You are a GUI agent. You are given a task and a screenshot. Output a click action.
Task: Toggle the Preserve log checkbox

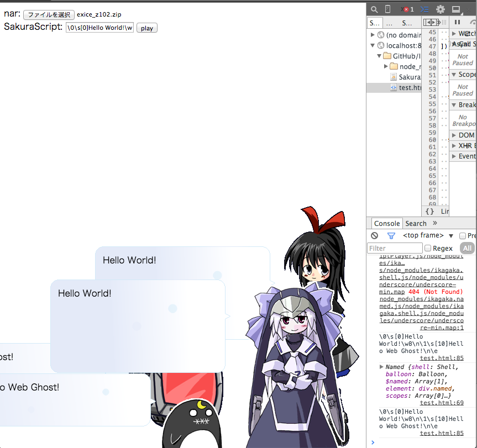coord(463,235)
